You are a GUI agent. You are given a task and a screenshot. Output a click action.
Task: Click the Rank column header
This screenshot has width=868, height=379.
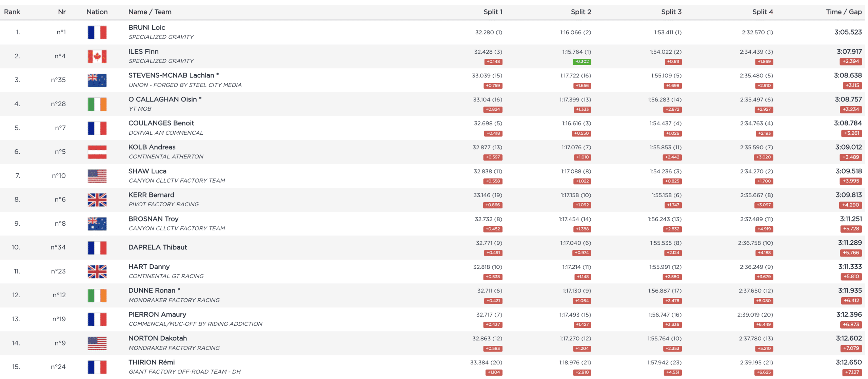[12, 12]
